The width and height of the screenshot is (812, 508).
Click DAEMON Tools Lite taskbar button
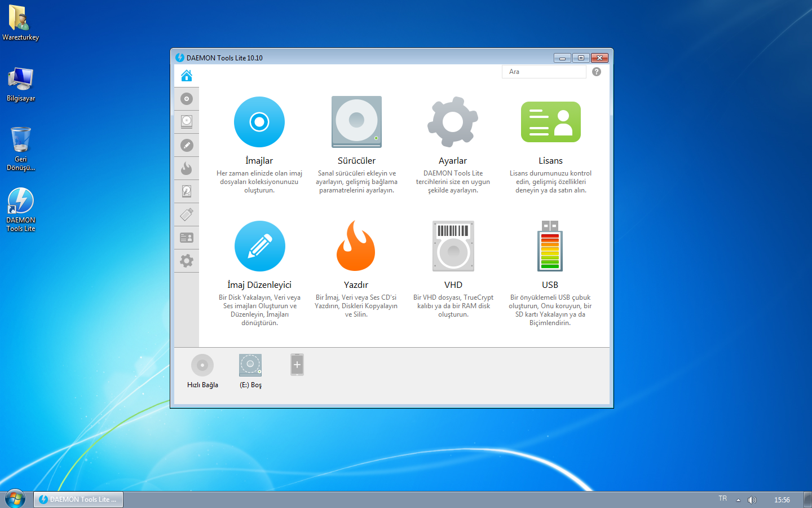pyautogui.click(x=78, y=500)
